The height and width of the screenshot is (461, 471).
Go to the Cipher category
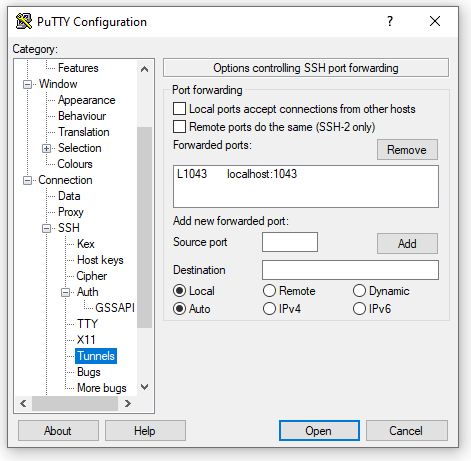[x=91, y=276]
